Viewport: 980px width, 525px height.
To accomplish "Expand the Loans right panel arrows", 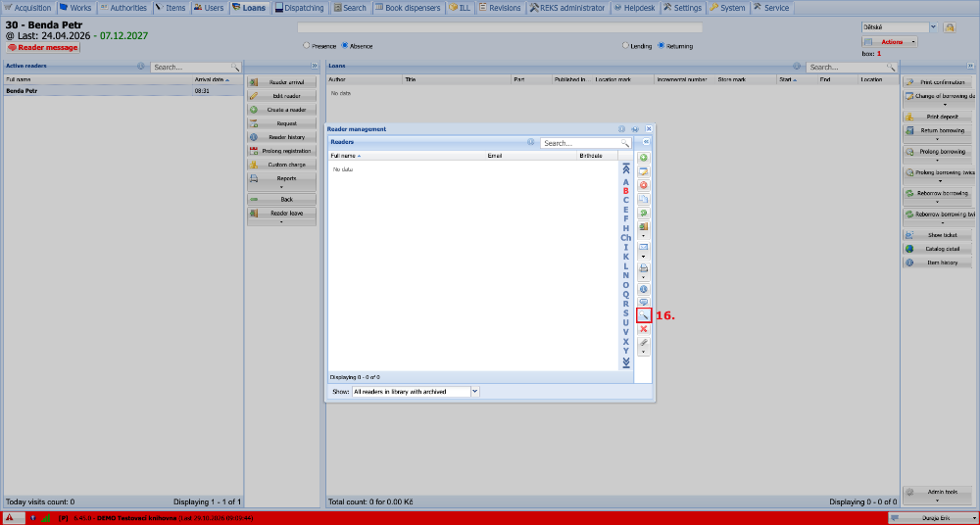I will coord(970,66).
